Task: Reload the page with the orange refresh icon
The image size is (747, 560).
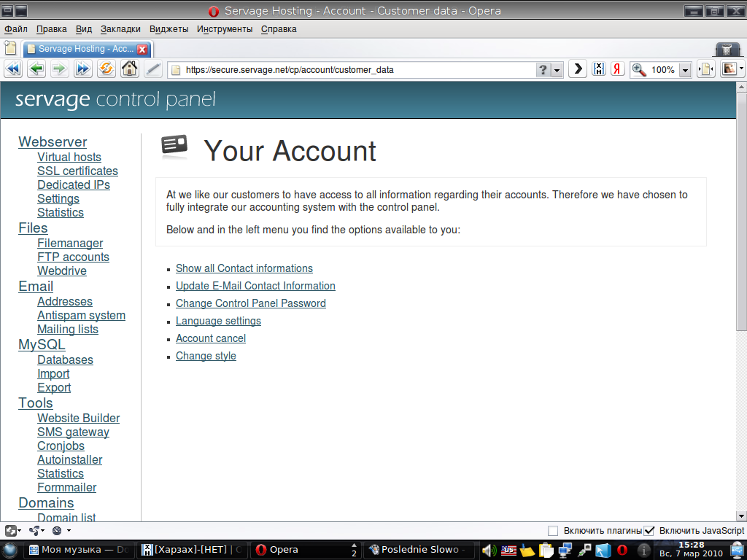Action: (x=106, y=69)
